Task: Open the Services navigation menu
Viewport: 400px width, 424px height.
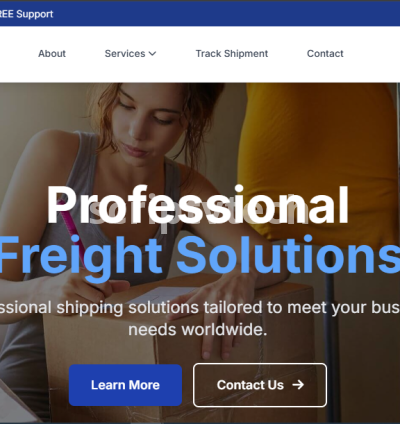Action: [130, 54]
